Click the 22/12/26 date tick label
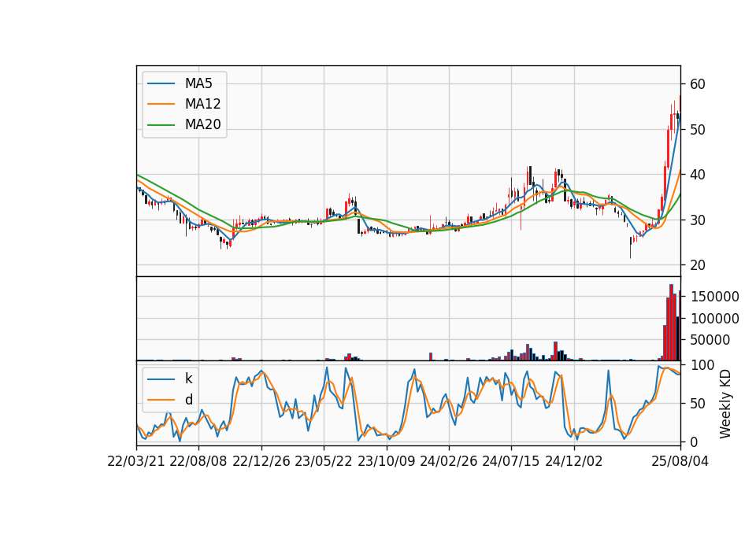756x543 pixels. [261, 461]
